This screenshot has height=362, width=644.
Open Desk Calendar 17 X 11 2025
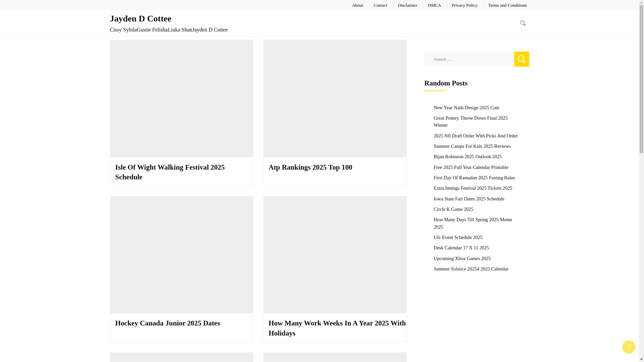[x=461, y=248]
